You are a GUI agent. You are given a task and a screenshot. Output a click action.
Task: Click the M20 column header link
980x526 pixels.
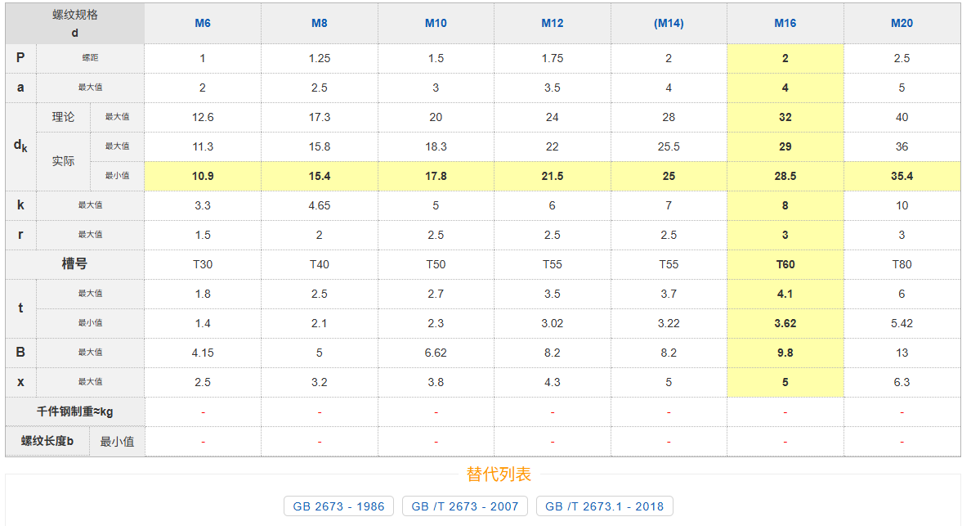click(902, 24)
